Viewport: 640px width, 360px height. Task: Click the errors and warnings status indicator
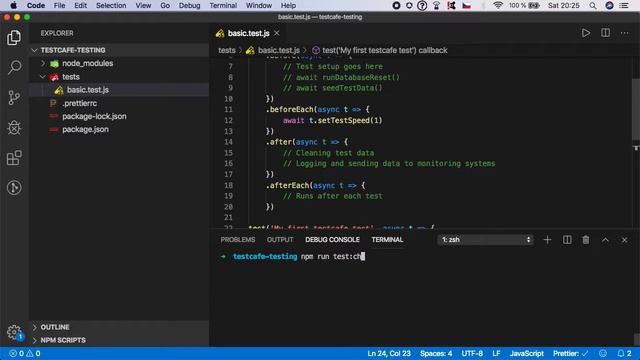25,353
